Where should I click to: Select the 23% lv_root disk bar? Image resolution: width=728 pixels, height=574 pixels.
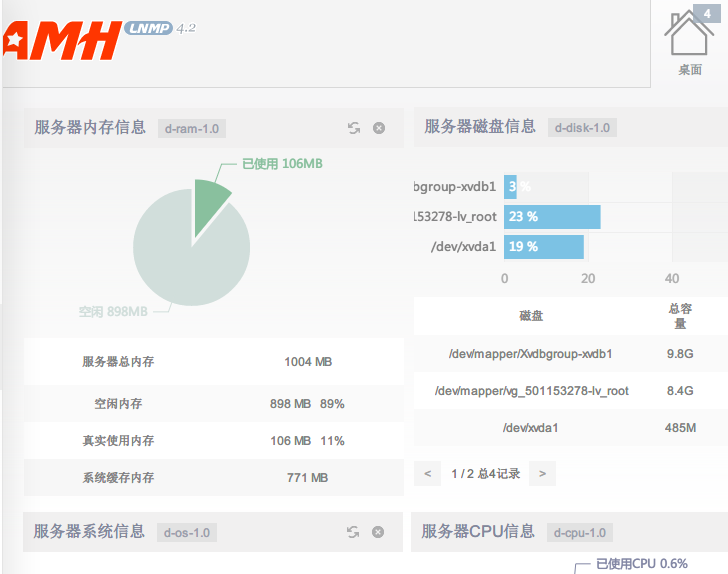[x=552, y=216]
